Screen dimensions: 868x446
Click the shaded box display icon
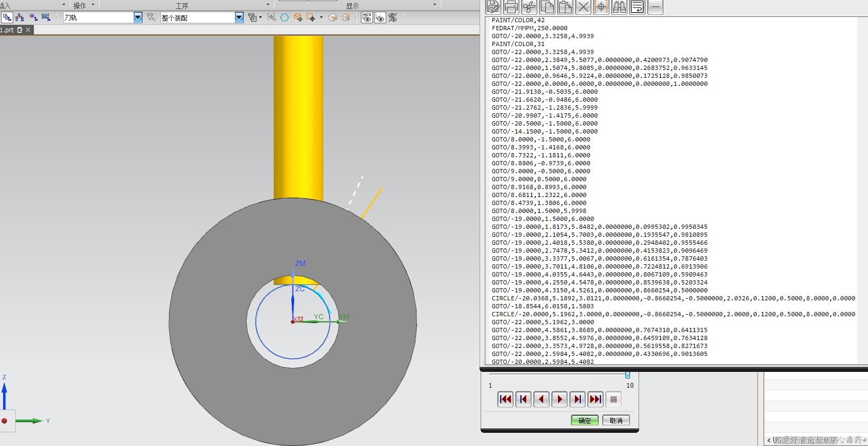[333, 17]
